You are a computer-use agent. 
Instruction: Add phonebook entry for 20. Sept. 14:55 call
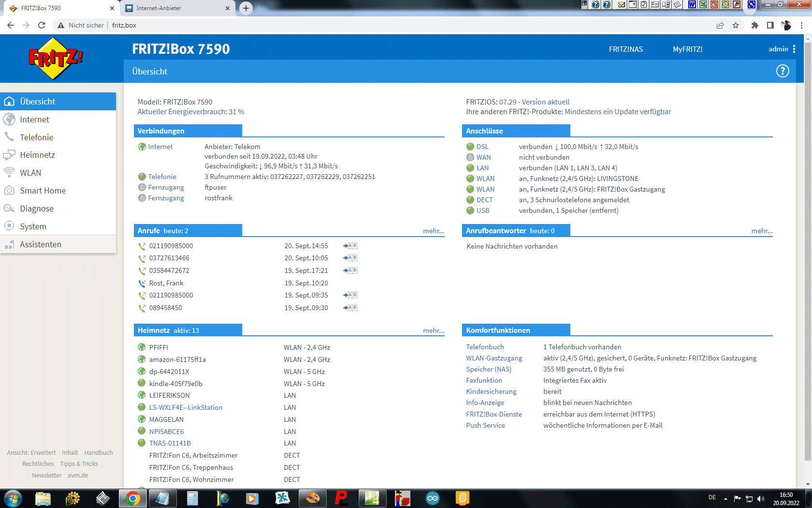[x=350, y=246]
